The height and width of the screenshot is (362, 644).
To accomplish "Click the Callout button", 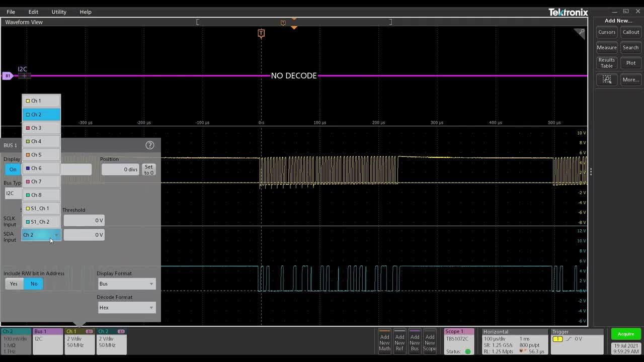I will 631,32.
